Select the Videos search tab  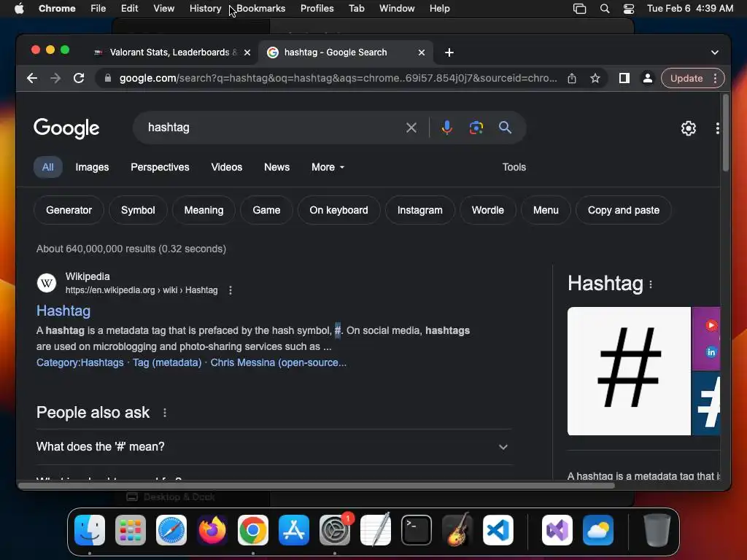227,167
